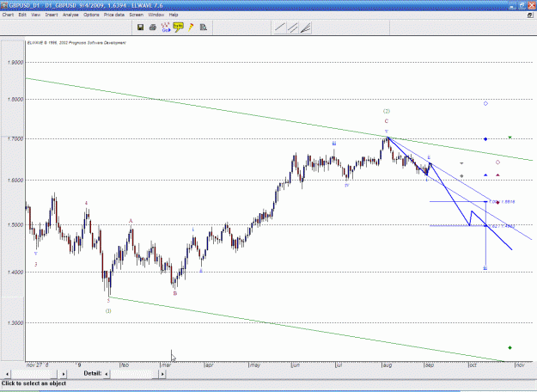Viewport: 537px width, 392px height.
Task: Select the green (1) wave label at low
Action: [x=108, y=311]
